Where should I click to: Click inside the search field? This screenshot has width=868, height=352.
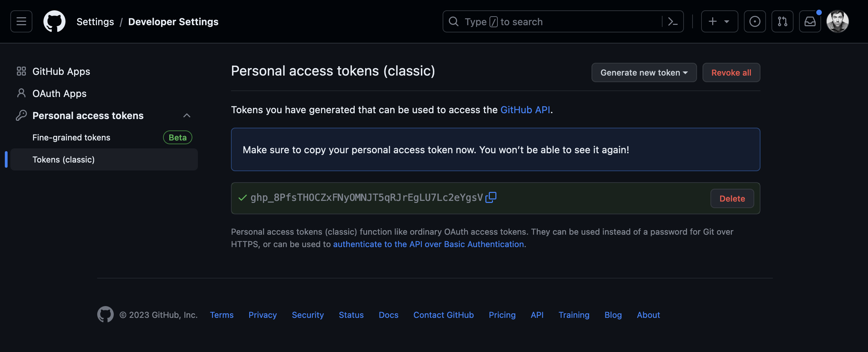[x=552, y=21]
